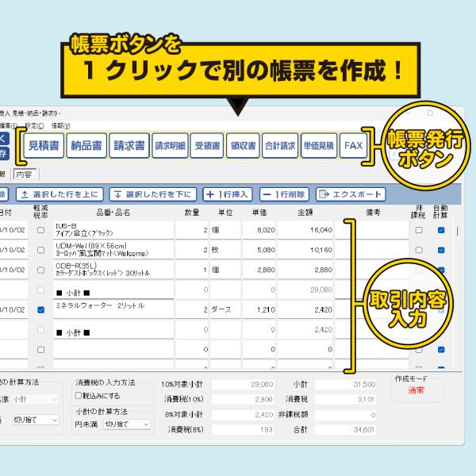The width and height of the screenshot is (476, 476).
Task: Enable 税込みにする checkbox
Action: 79,395
